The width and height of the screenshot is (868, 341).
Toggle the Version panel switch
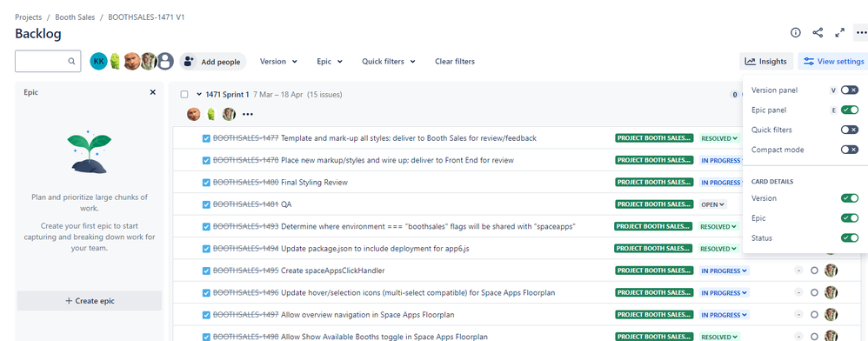click(x=850, y=90)
